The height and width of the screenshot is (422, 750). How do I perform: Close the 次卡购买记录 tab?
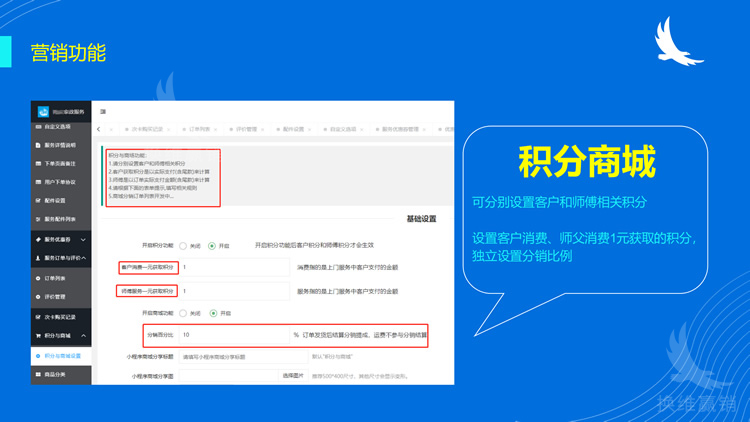168,130
